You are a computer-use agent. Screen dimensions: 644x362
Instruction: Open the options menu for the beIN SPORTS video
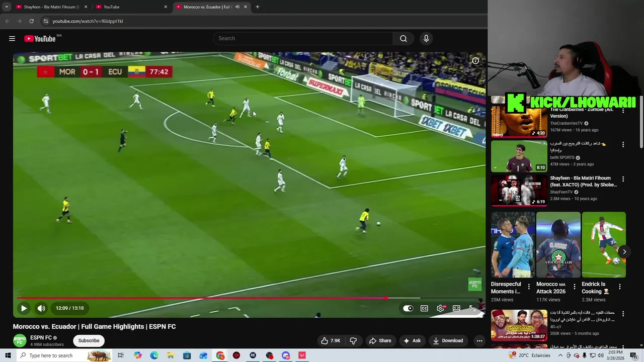tap(623, 144)
